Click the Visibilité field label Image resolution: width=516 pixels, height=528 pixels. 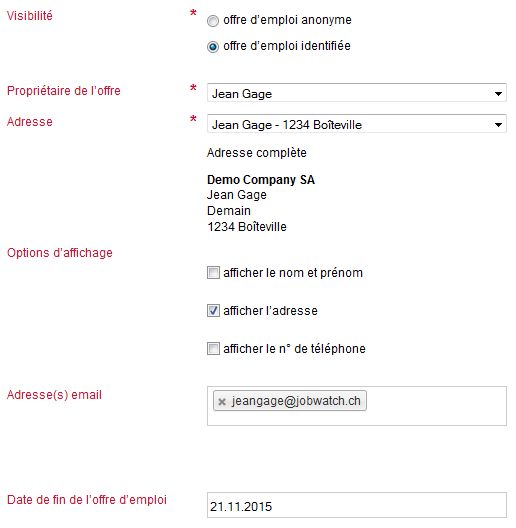tap(30, 16)
